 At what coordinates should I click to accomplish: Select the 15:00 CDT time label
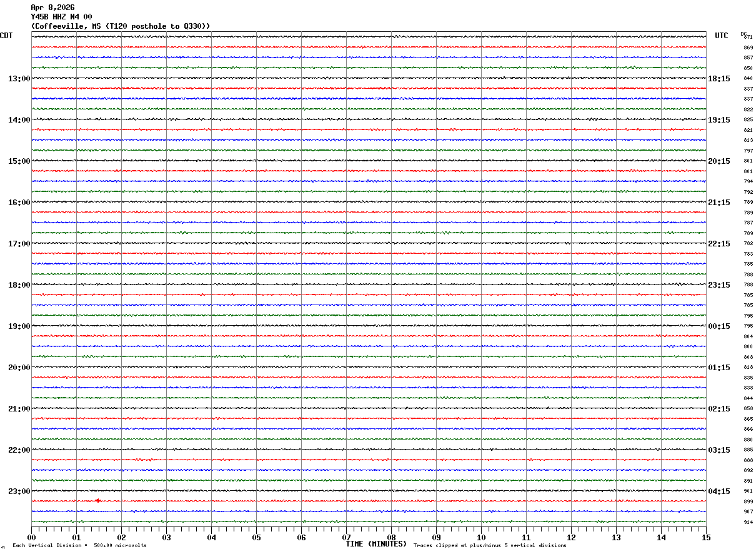[19, 161]
